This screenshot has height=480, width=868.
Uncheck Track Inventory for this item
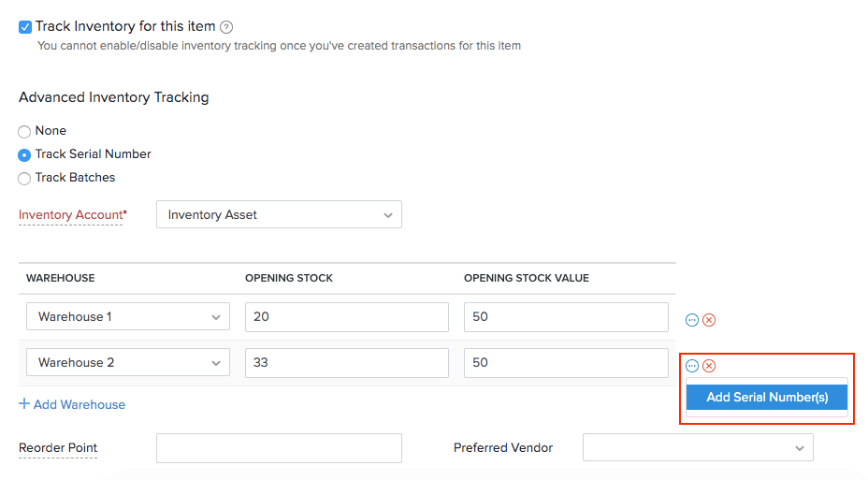pos(25,27)
